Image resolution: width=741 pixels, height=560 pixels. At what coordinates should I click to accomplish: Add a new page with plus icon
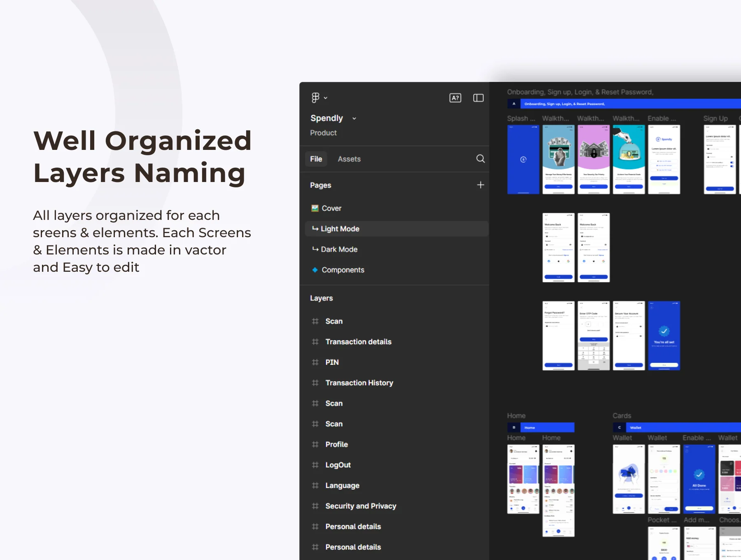click(480, 185)
